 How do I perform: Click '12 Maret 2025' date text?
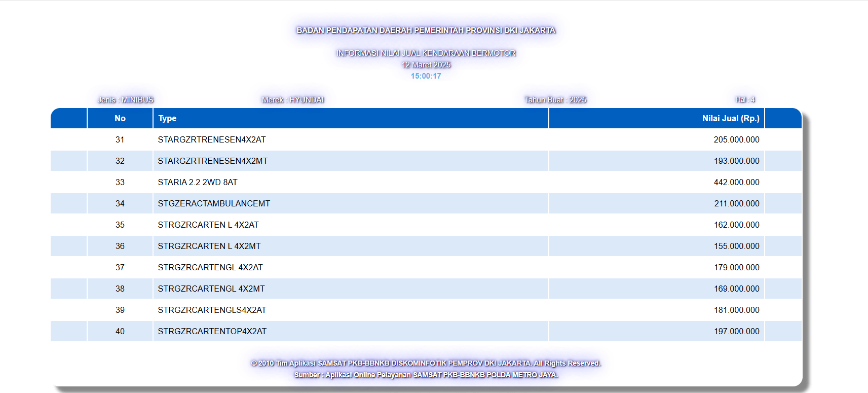pos(426,65)
